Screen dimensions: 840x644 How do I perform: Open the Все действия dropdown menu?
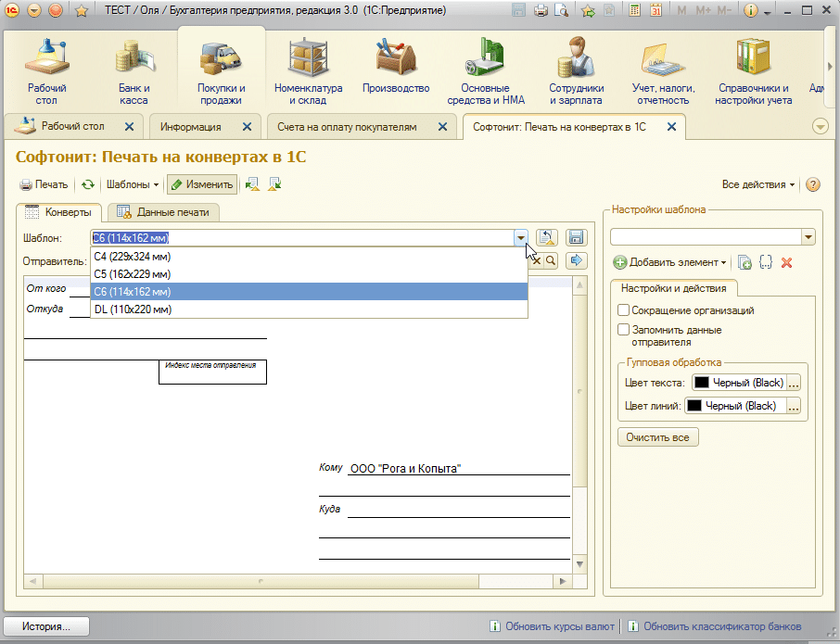[757, 184]
